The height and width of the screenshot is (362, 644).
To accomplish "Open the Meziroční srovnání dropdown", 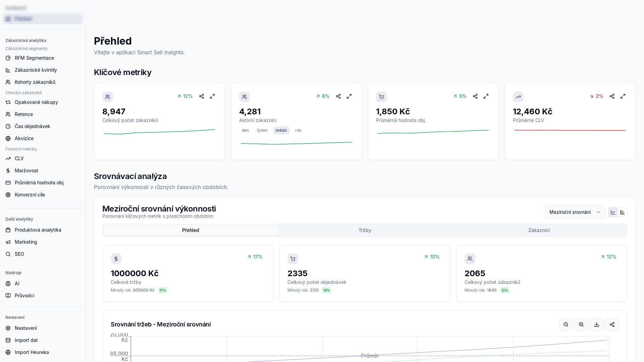I will pyautogui.click(x=575, y=212).
